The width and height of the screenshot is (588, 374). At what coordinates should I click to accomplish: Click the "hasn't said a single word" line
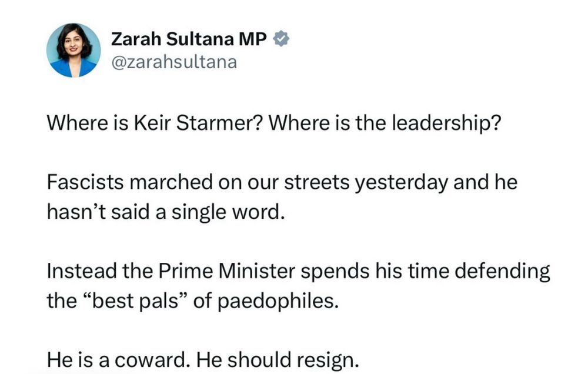pos(165,211)
